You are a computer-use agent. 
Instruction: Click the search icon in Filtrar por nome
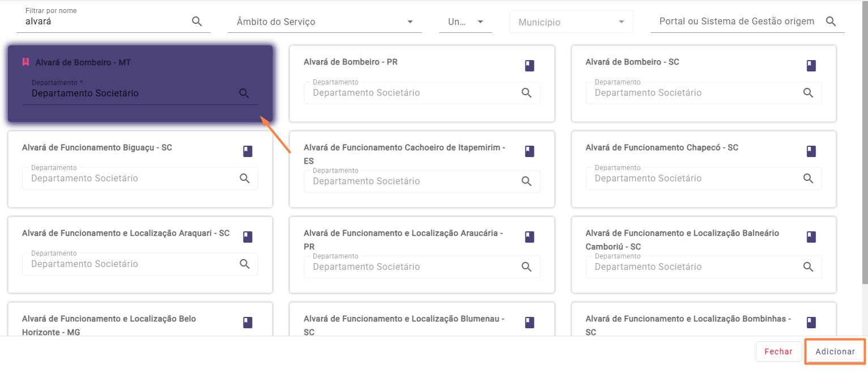[x=197, y=22]
